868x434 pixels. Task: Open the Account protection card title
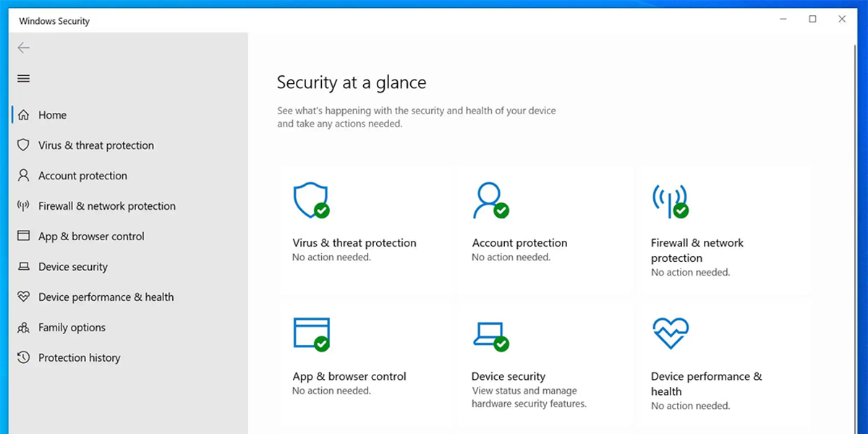(519, 243)
